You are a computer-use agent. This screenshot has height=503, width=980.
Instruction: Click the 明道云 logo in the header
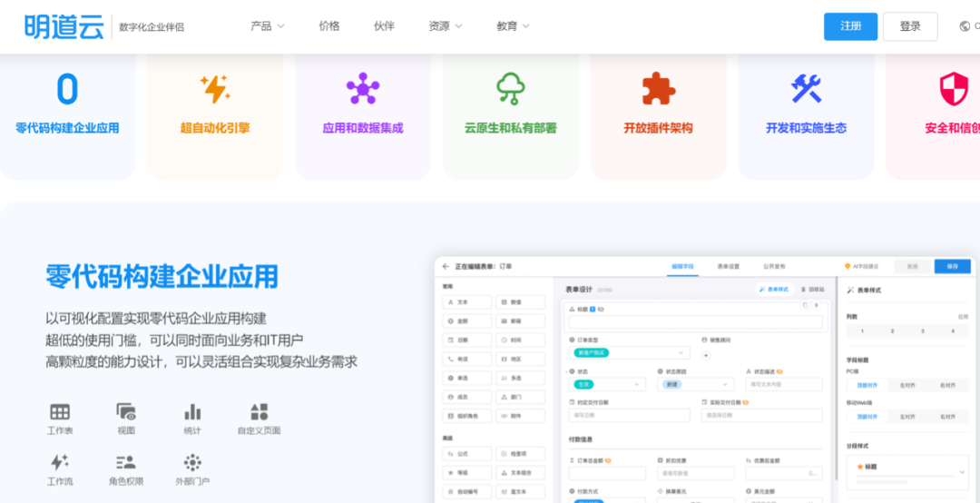[64, 26]
